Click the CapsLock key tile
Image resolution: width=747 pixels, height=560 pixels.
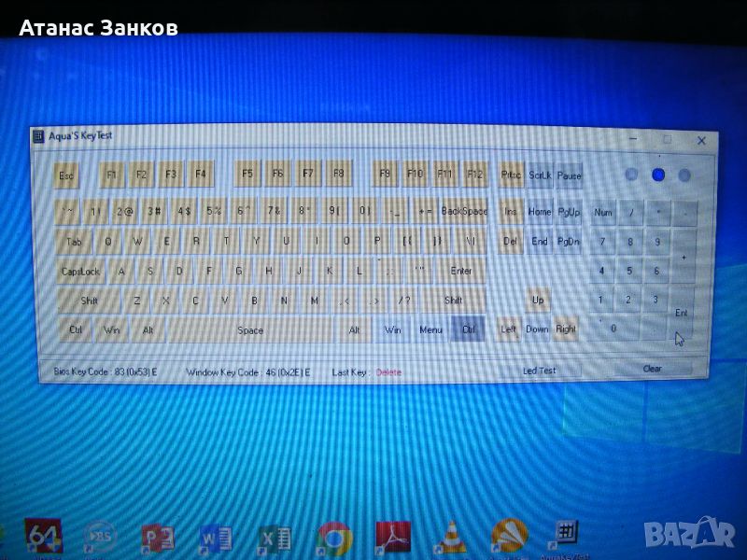point(80,272)
